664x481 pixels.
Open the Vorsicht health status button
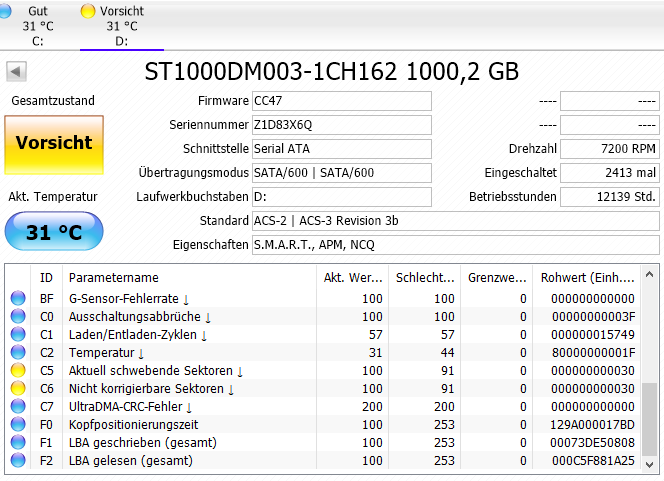[x=54, y=145]
